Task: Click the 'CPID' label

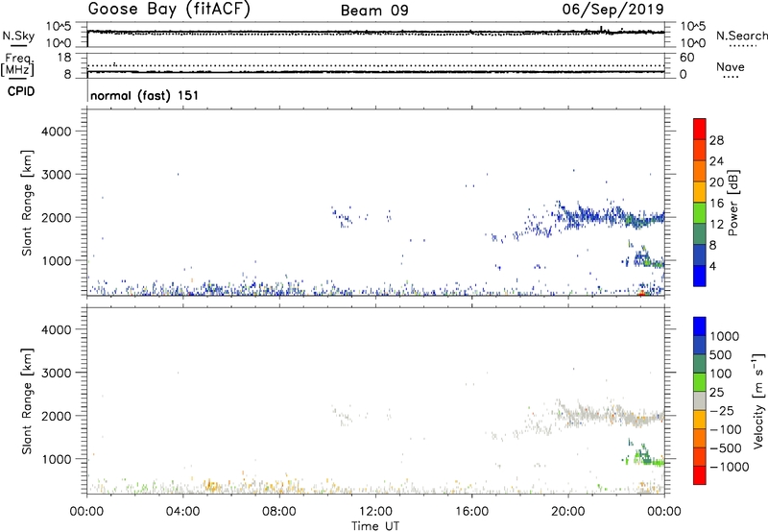Action: click(x=21, y=91)
